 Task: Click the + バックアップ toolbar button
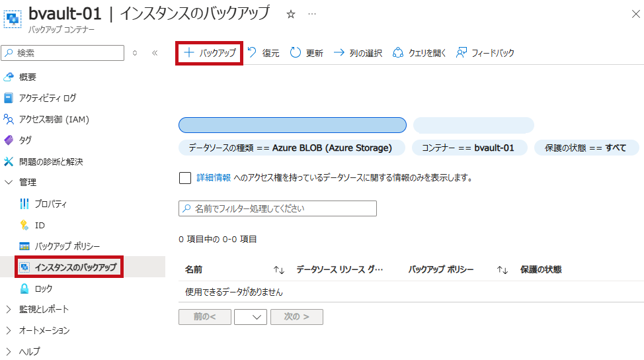pos(210,53)
